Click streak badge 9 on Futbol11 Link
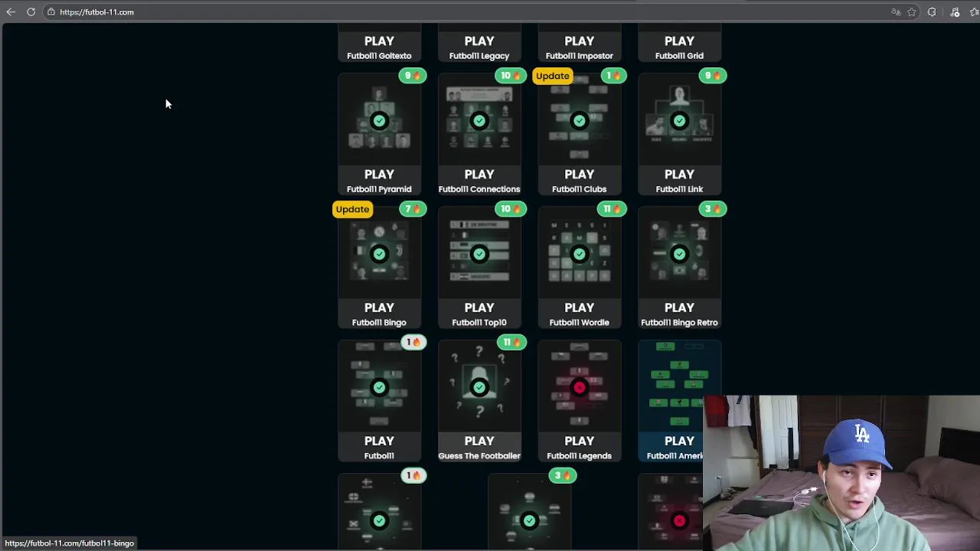 click(713, 76)
